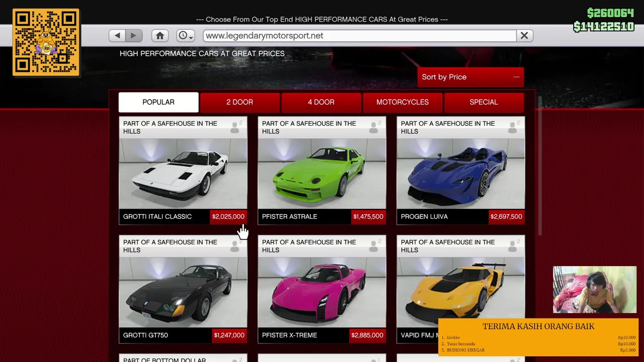Viewport: 644px width, 362px height.
Task: Open the yellow Vapid FMJ car image
Action: tap(461, 289)
